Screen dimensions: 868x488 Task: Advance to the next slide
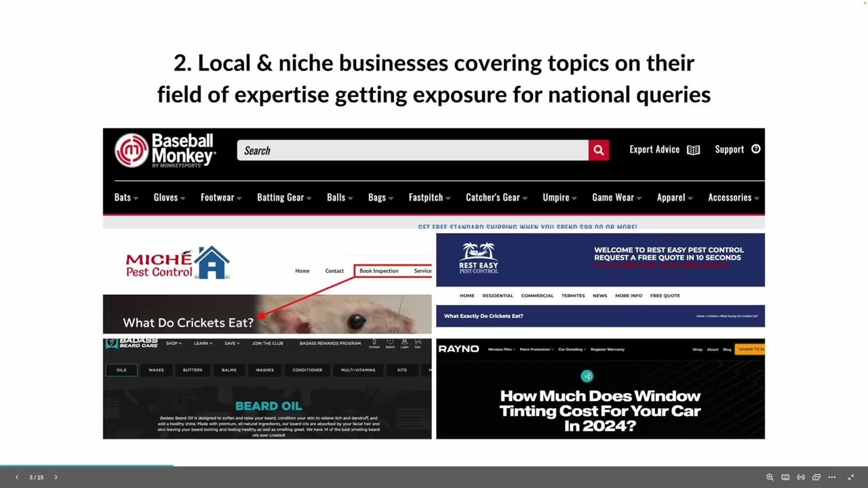[x=56, y=477]
